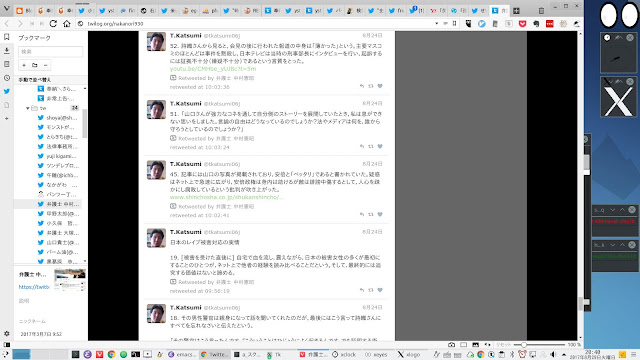Open address bar history dropdown
The width and height of the screenshot is (640, 360).
(x=436, y=24)
